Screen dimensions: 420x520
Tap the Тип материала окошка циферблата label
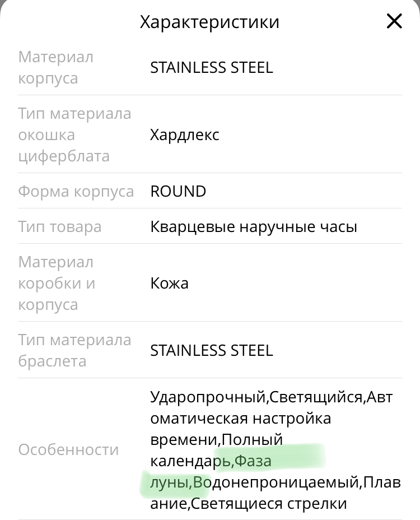coord(74,134)
